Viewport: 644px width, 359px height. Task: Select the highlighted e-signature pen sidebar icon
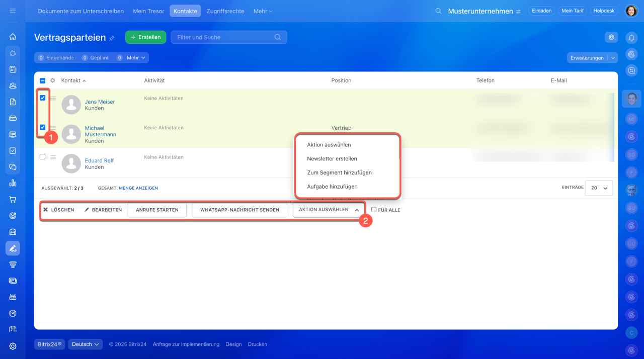[x=13, y=248]
